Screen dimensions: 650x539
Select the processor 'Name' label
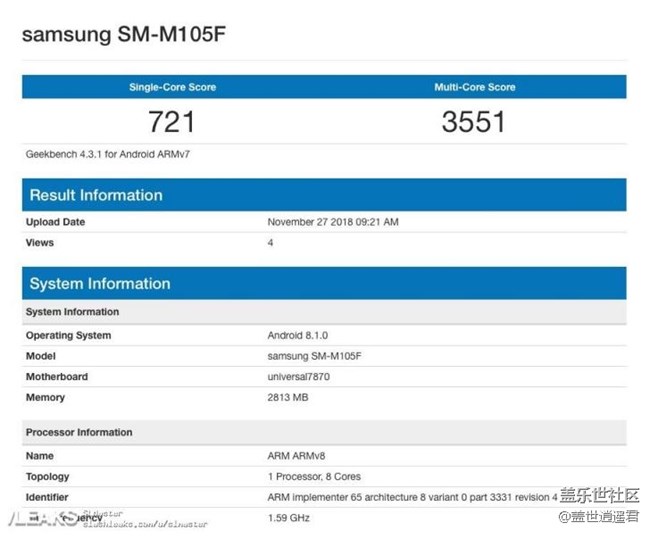[39, 456]
